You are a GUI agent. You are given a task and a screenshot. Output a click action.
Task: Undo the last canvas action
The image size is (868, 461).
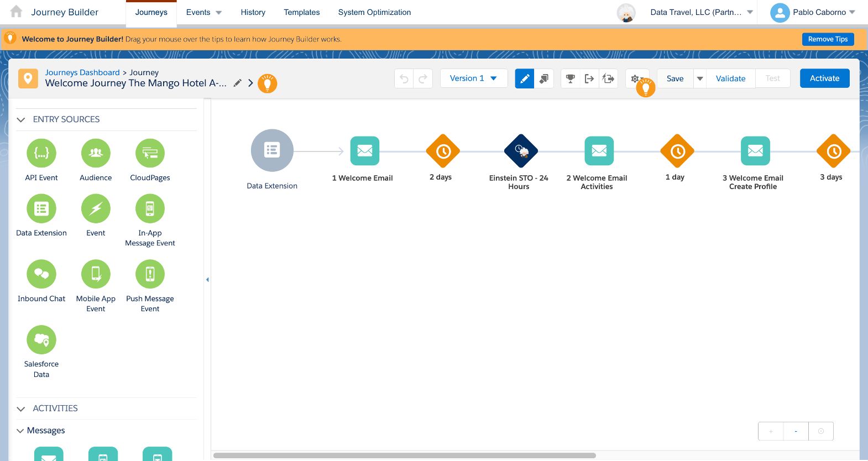pyautogui.click(x=404, y=78)
